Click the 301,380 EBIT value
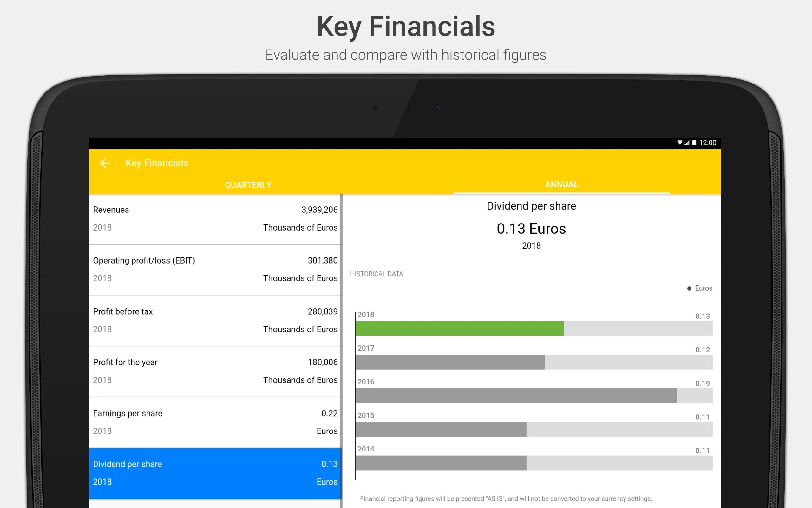The height and width of the screenshot is (508, 812). (x=323, y=260)
